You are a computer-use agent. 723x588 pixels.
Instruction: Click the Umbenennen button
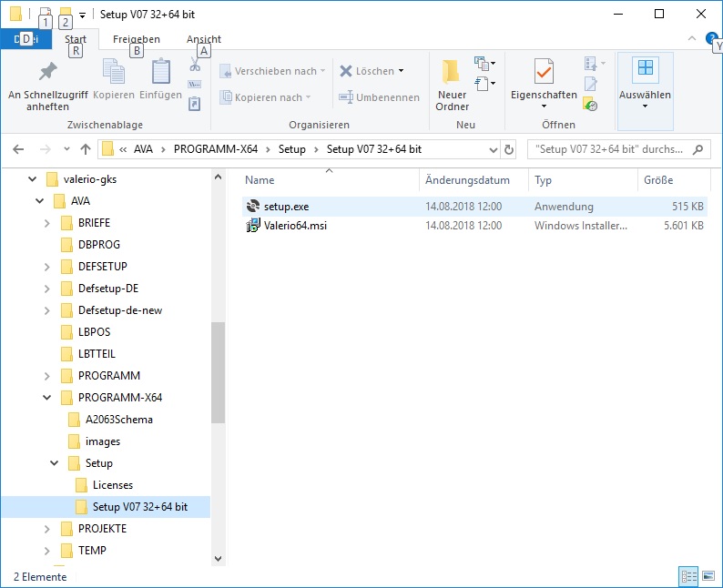(379, 97)
